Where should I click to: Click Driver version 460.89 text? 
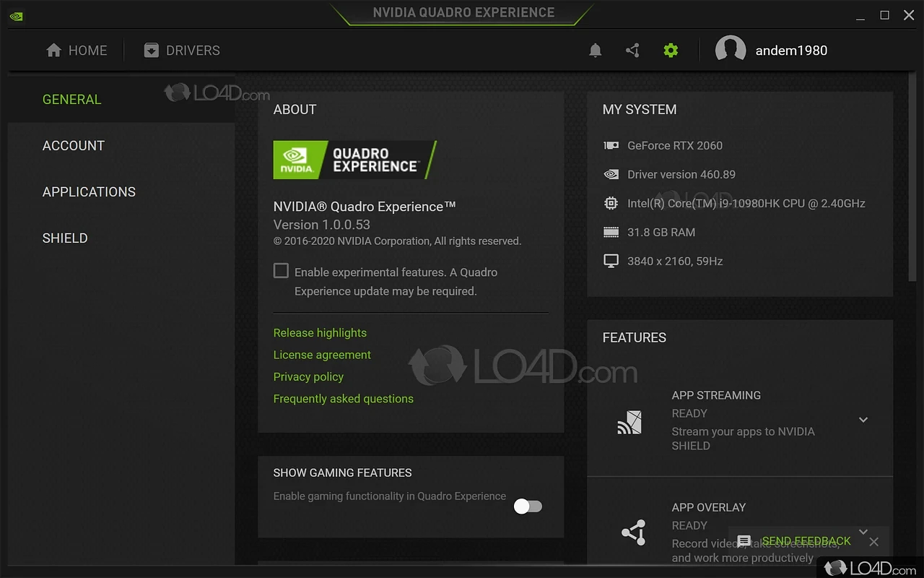(x=681, y=174)
